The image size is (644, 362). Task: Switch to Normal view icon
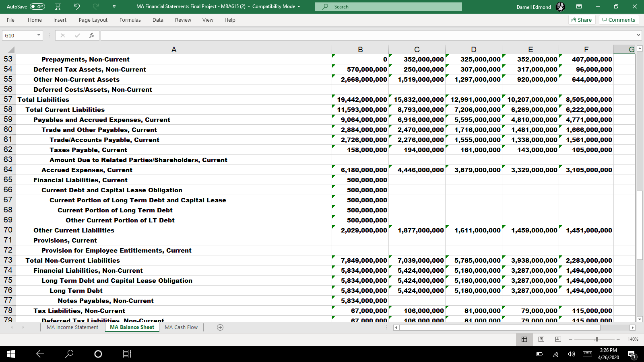524,339
